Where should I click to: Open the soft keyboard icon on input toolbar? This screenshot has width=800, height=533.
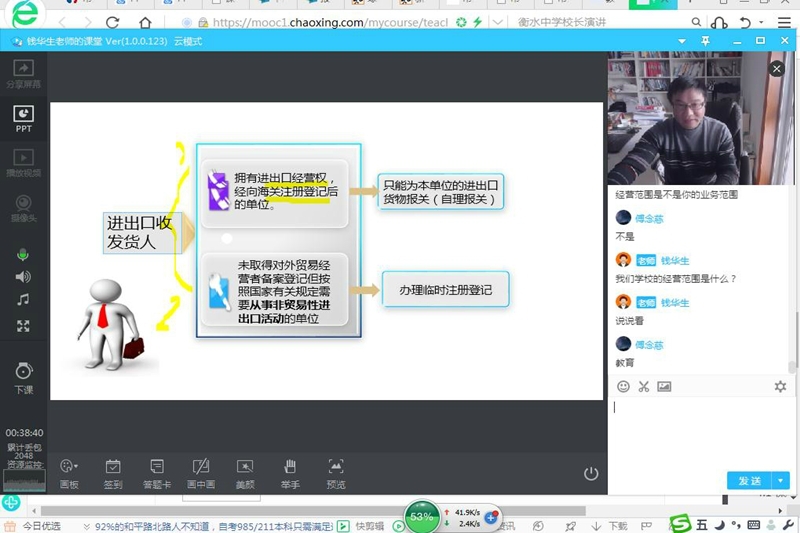[754, 525]
